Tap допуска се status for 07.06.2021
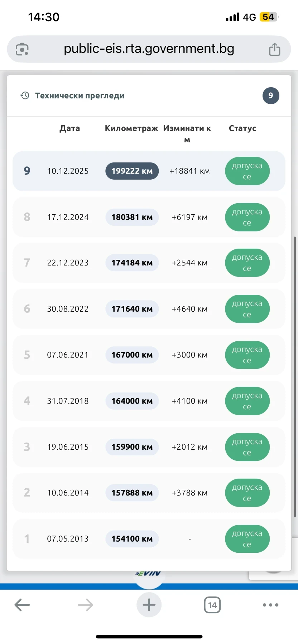This screenshot has width=298, height=644. tap(247, 355)
